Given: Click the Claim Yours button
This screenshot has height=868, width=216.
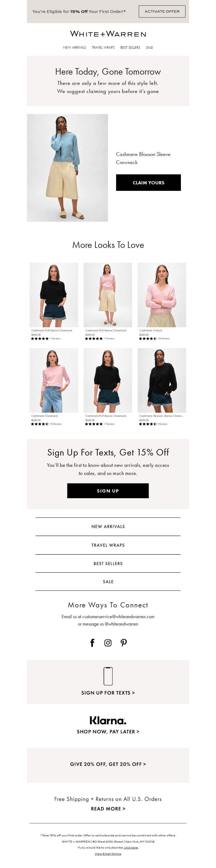Looking at the screenshot, I should [148, 183].
